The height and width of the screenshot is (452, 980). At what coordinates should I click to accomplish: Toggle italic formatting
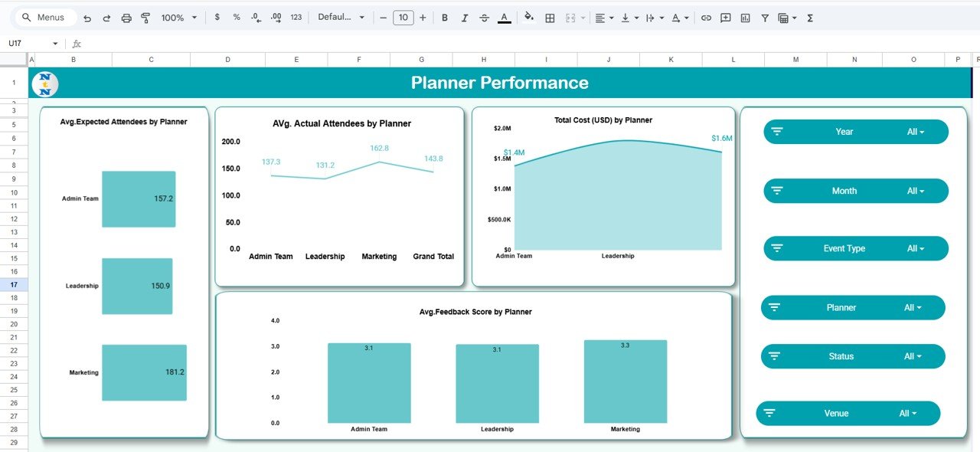click(x=465, y=17)
